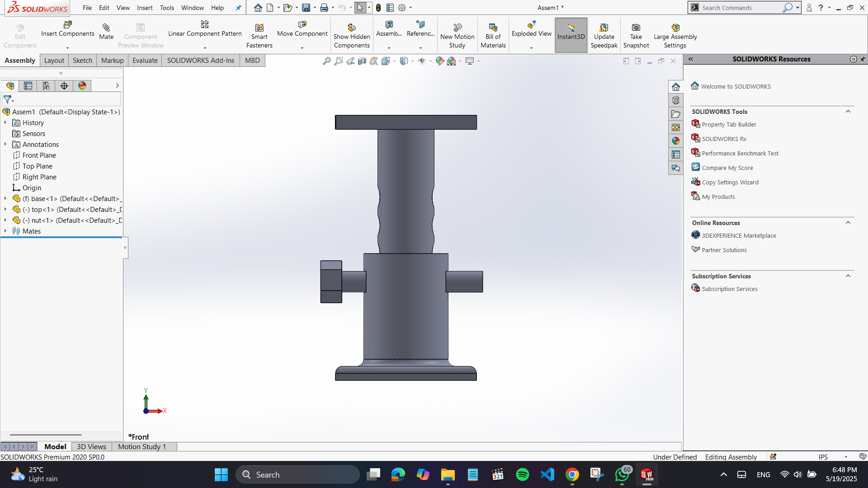Create an Exploded View

tap(531, 29)
